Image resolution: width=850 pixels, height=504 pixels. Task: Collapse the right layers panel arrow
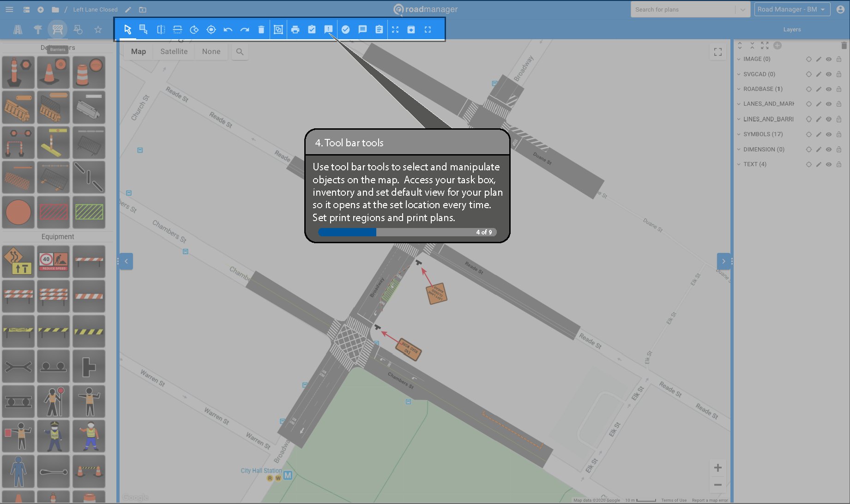[723, 261]
